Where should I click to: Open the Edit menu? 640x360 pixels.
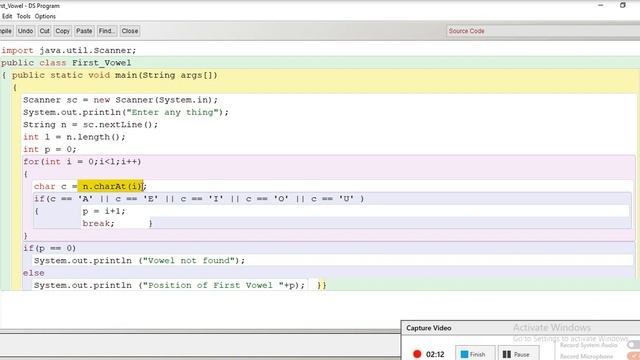(x=7, y=16)
